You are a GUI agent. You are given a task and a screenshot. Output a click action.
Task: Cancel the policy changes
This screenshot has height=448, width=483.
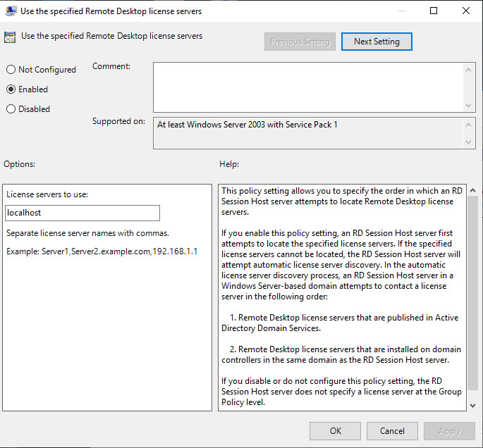click(392, 431)
